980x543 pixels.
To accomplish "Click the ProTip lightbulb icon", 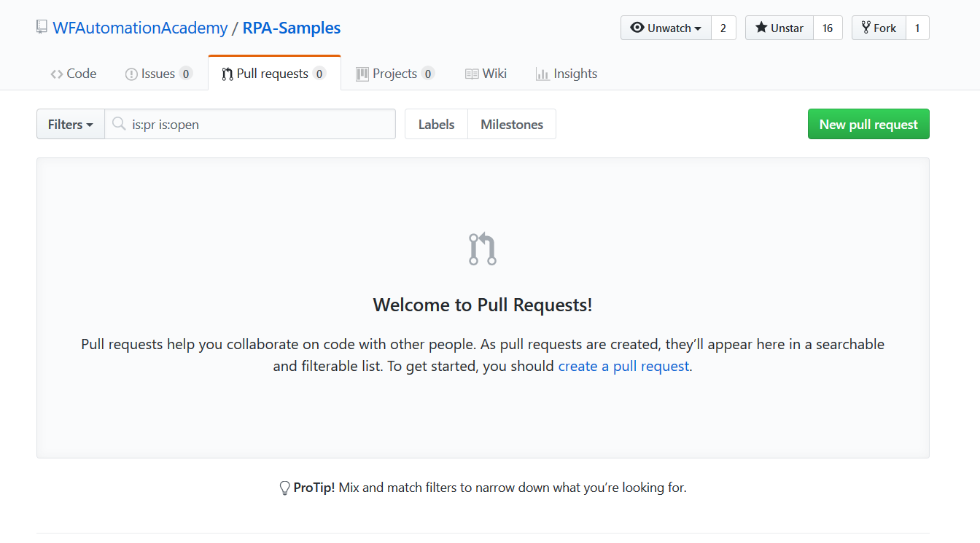I will pyautogui.click(x=285, y=488).
